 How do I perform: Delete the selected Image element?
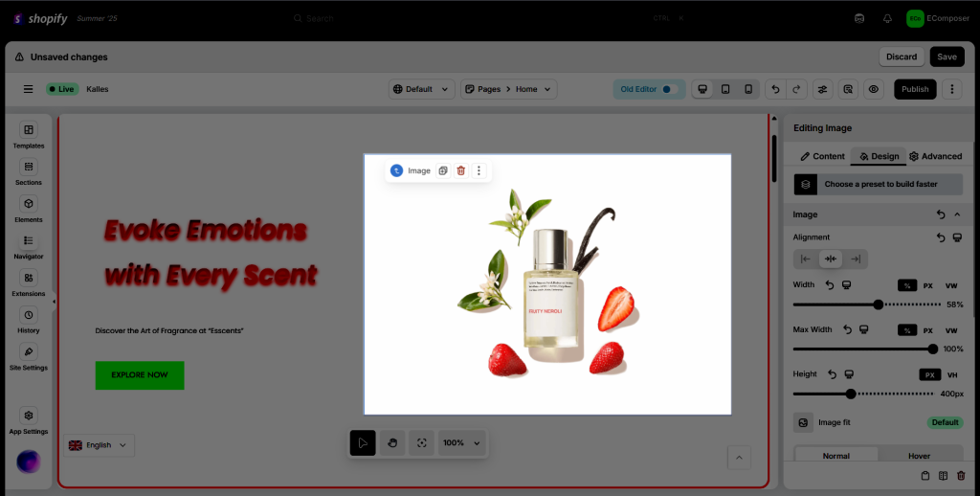460,170
